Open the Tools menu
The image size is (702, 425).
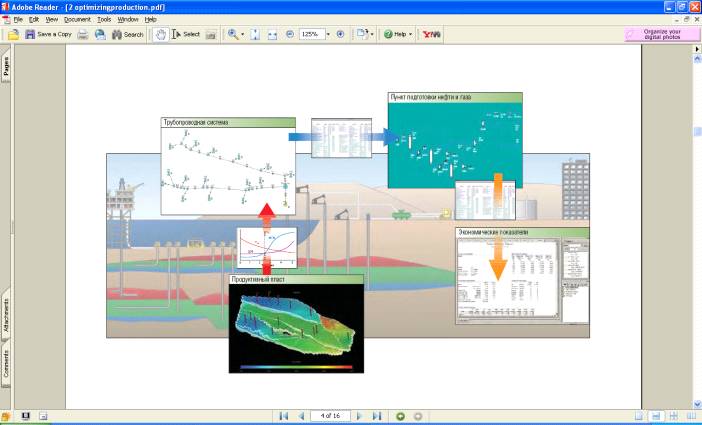pos(104,19)
